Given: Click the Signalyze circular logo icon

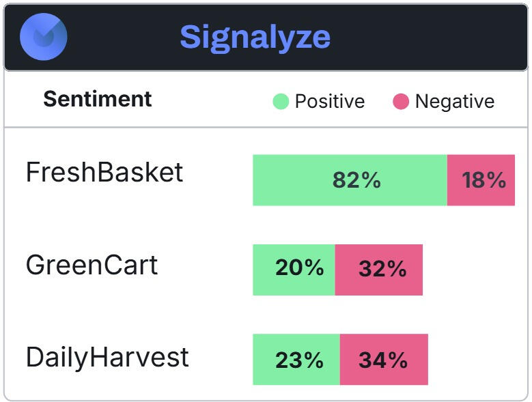Looking at the screenshot, I should pyautogui.click(x=43, y=37).
